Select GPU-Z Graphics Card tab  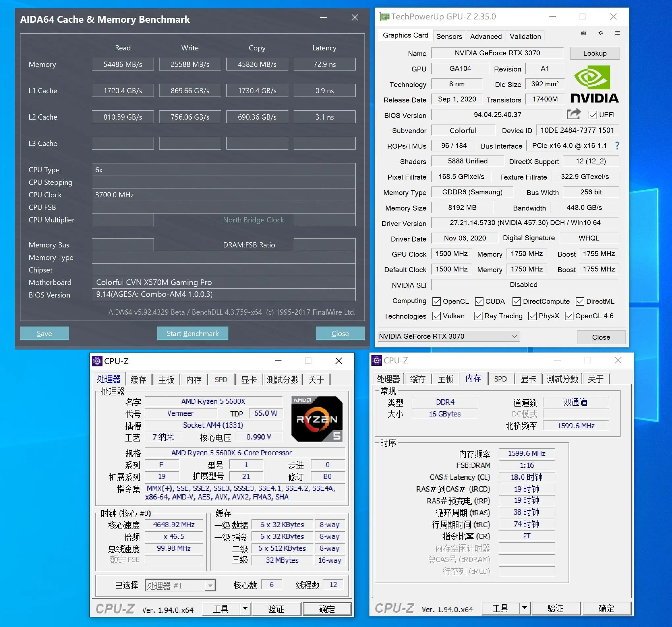click(x=405, y=35)
